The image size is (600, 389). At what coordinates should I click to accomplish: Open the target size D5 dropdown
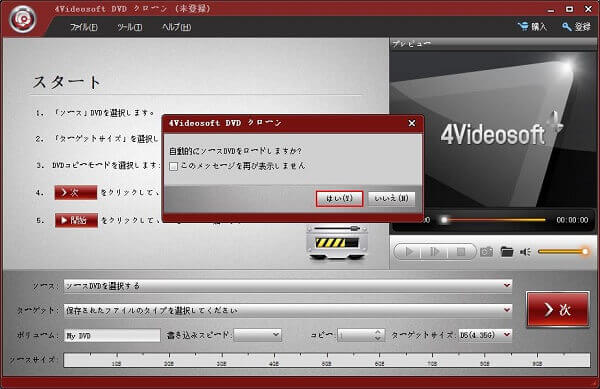click(485, 335)
